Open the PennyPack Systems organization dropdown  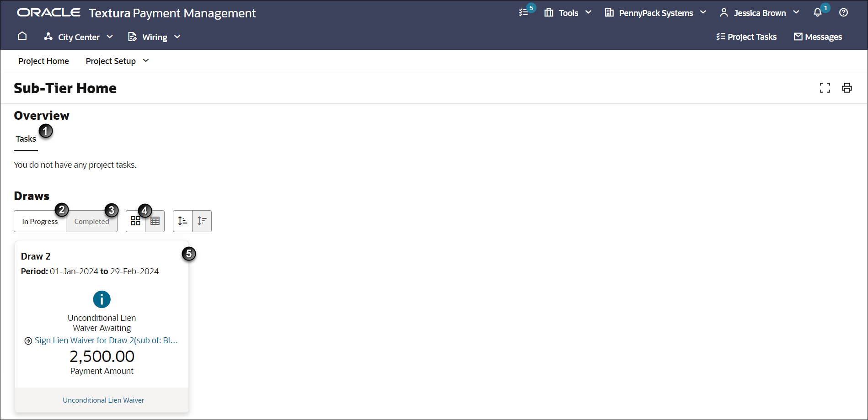655,13
